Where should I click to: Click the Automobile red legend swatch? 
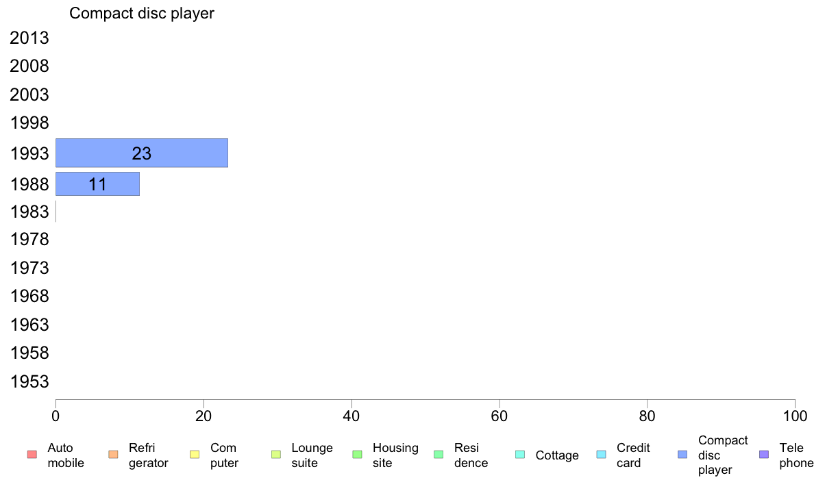pos(32,455)
